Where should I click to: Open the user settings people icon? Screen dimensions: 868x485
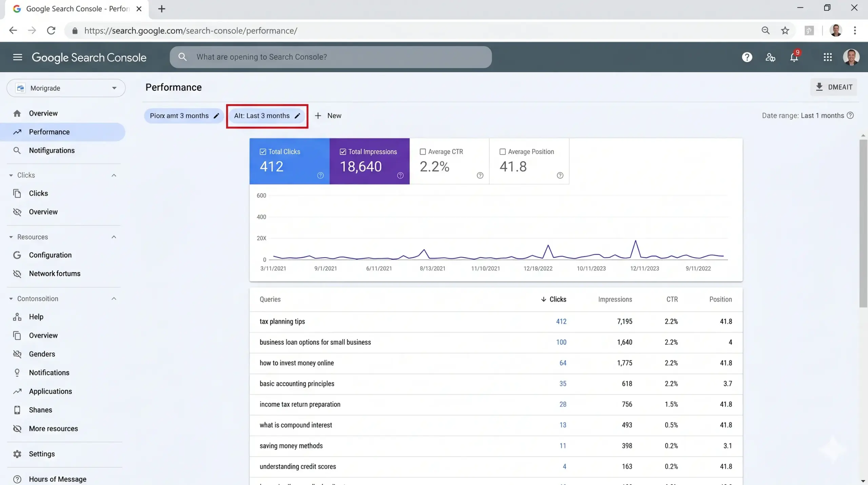(x=770, y=57)
